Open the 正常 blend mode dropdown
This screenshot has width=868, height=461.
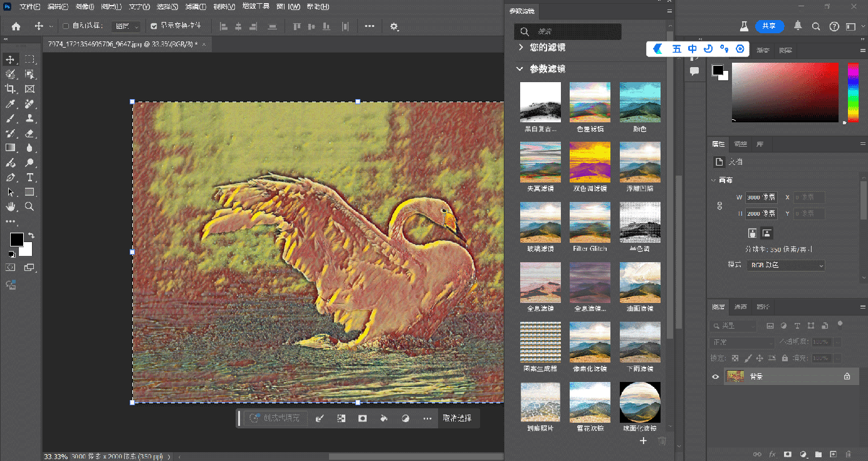click(742, 342)
